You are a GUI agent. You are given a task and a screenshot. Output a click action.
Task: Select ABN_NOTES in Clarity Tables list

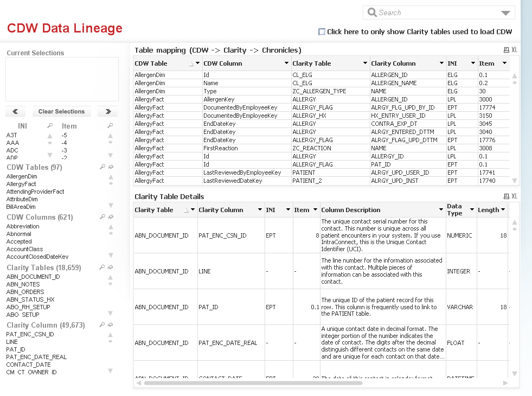pyautogui.click(x=23, y=284)
